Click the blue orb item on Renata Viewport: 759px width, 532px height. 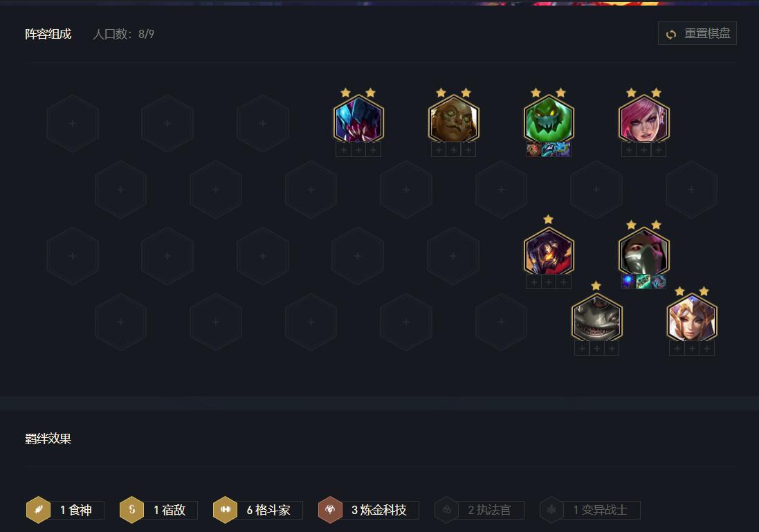coord(629,282)
